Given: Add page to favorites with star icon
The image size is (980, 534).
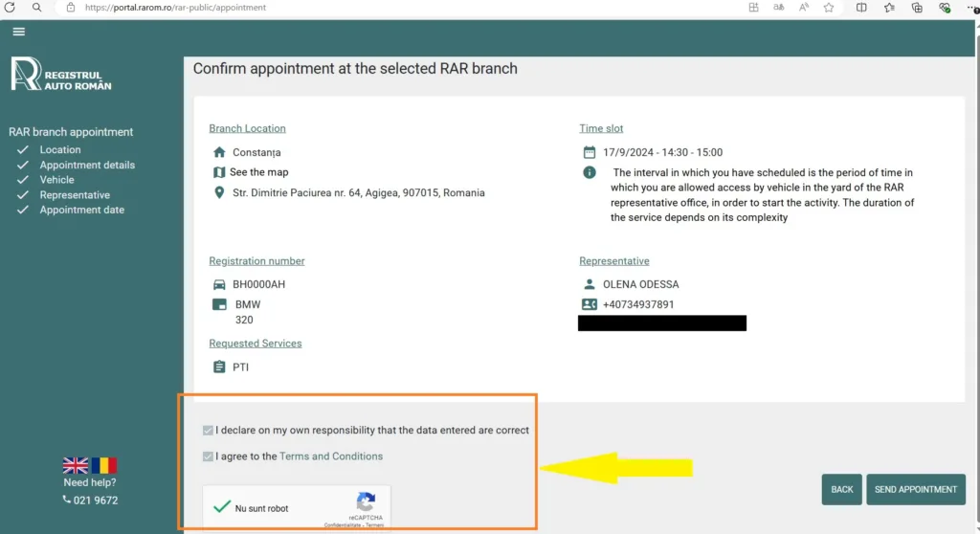Looking at the screenshot, I should 829,8.
